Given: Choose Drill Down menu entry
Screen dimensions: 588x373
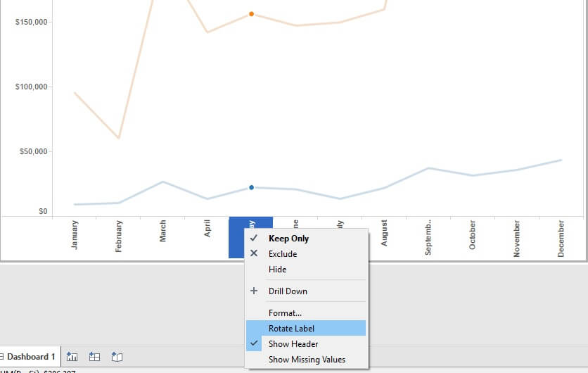Looking at the screenshot, I should click(306, 291).
